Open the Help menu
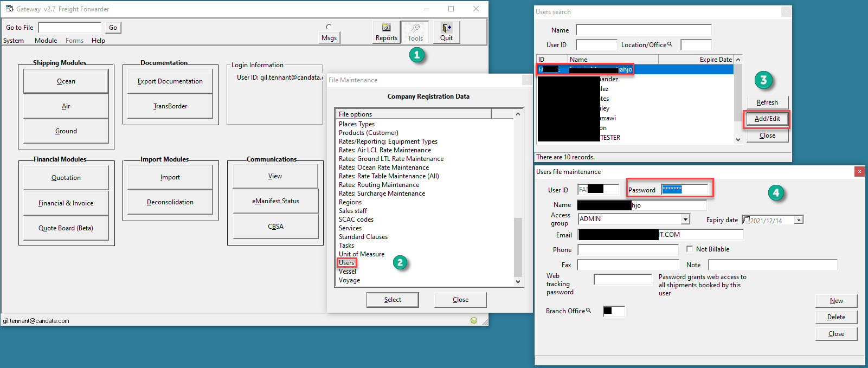 (x=98, y=41)
